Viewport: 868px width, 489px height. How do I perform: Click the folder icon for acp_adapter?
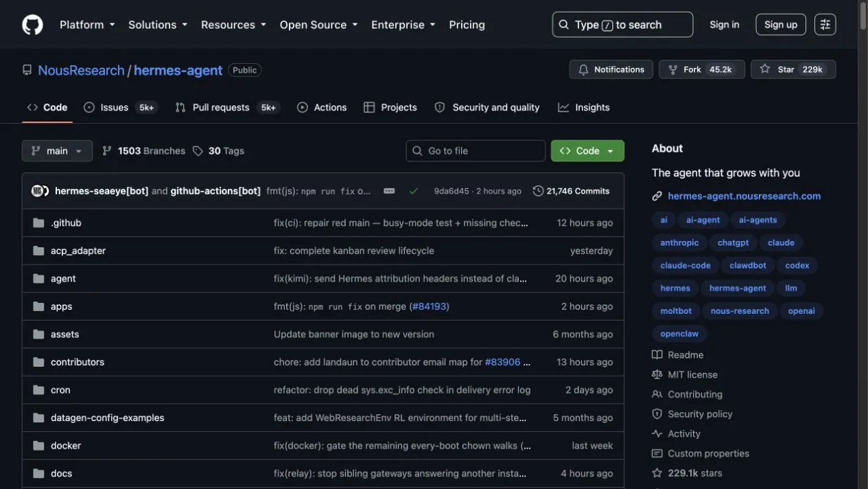pos(38,251)
